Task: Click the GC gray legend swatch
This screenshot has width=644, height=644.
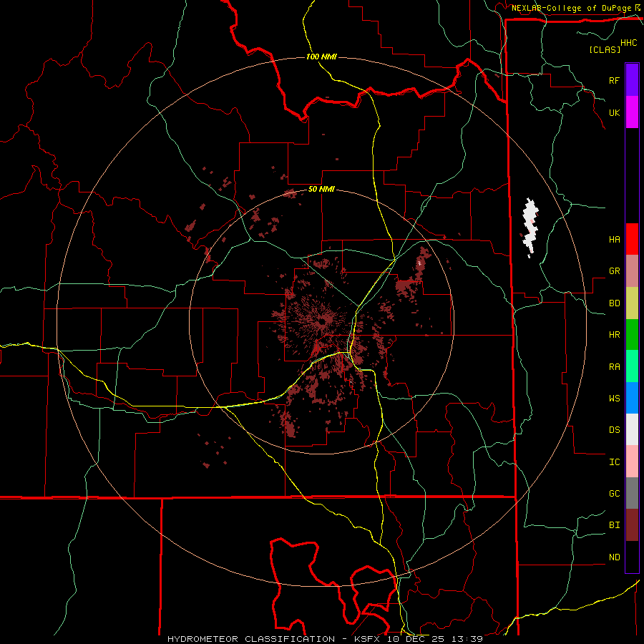Action: tap(632, 493)
